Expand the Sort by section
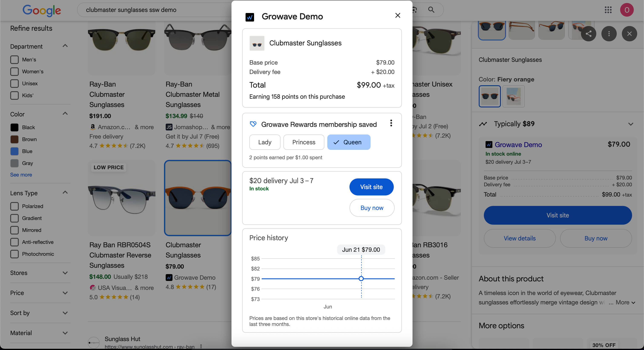The image size is (644, 350). tap(65, 313)
